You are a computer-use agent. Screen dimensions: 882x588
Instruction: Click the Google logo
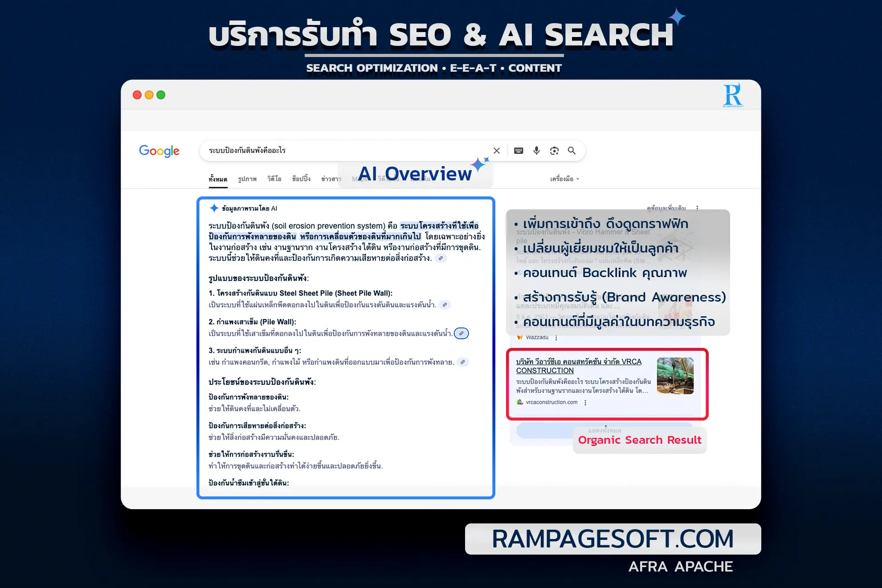tap(159, 151)
